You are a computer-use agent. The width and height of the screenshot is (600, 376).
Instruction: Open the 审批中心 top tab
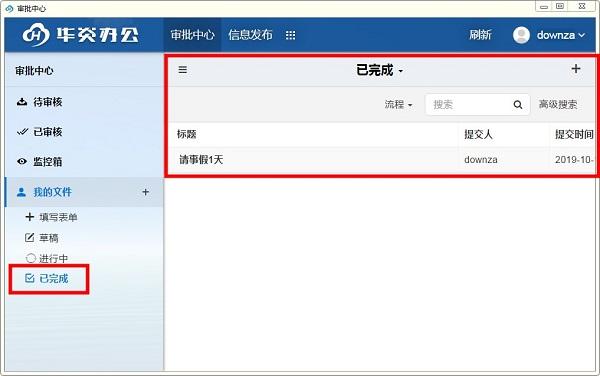[192, 35]
